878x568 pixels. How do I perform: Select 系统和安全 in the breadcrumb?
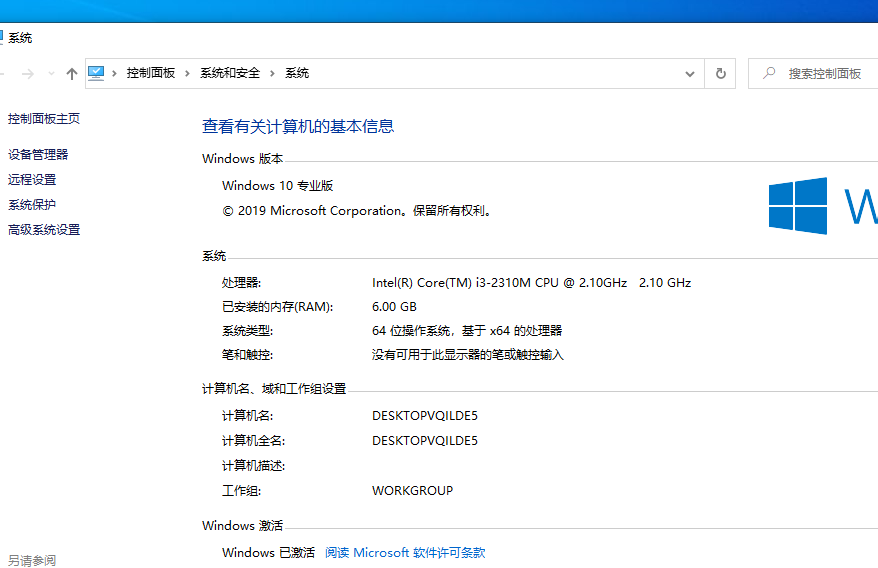point(230,73)
